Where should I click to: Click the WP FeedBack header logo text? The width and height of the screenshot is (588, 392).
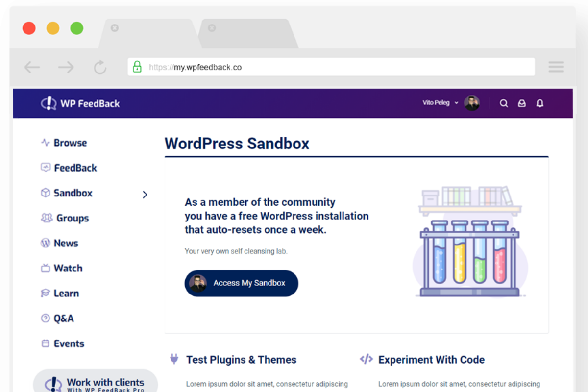click(x=90, y=103)
